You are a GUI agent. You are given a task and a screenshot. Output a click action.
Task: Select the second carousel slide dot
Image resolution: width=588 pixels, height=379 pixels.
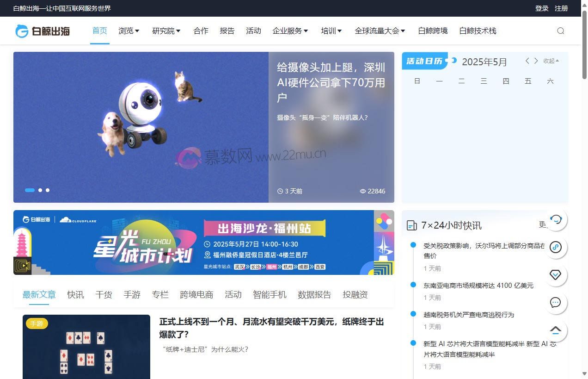coord(40,190)
